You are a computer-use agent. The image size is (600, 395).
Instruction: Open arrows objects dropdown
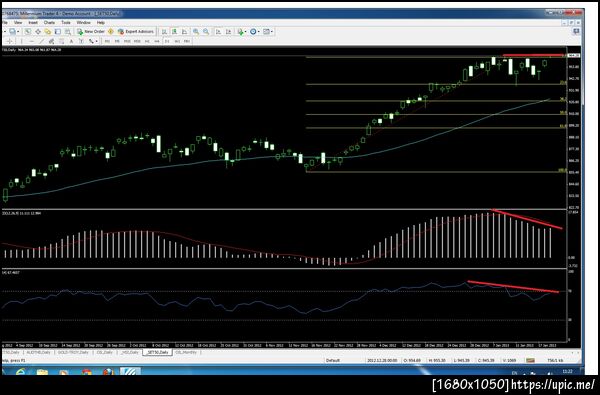93,41
